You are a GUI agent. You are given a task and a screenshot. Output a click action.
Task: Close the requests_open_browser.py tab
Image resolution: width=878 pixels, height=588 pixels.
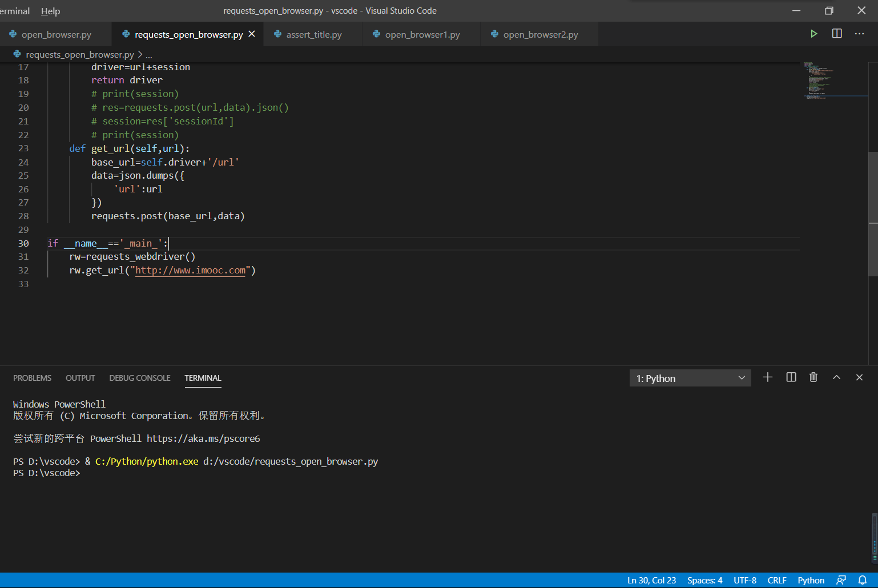click(252, 34)
